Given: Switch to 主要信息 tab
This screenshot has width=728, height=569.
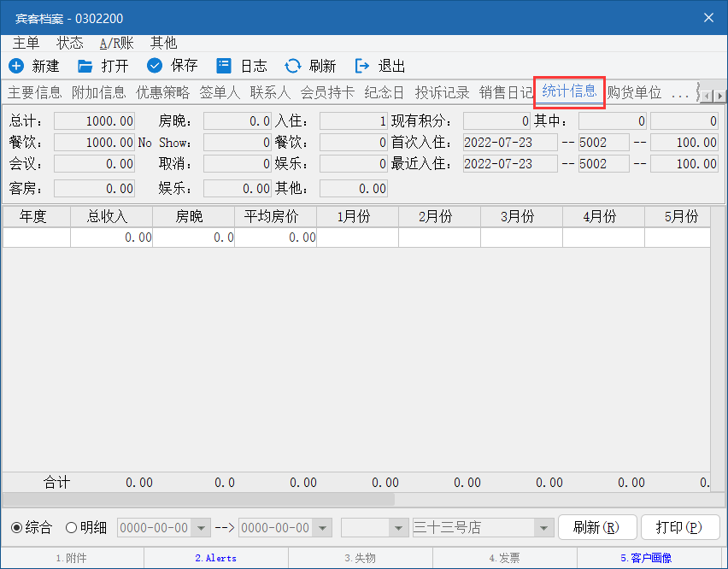Looking at the screenshot, I should 35,92.
